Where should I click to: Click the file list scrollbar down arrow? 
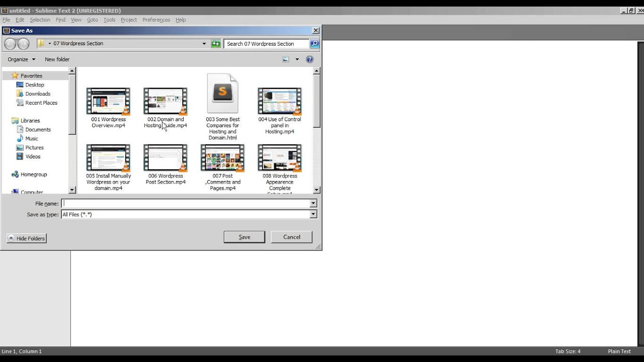316,190
